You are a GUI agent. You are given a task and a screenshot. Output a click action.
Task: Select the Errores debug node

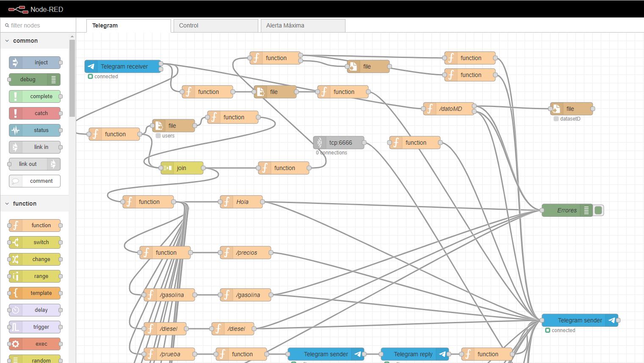click(567, 210)
